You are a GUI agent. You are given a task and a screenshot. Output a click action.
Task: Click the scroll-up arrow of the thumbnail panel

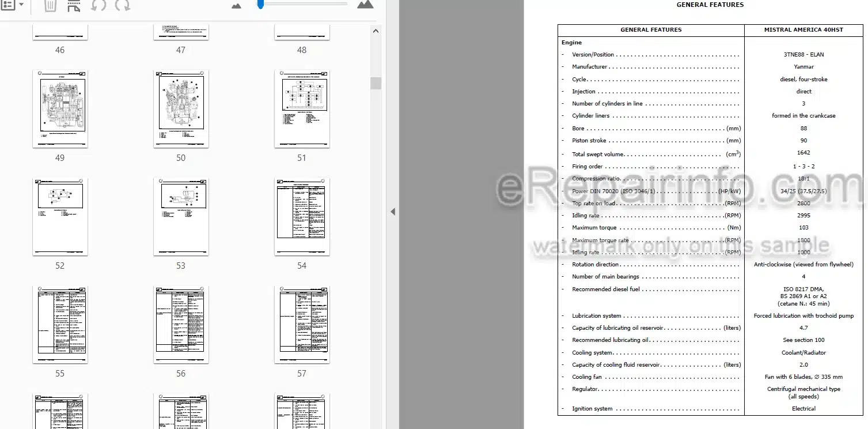click(376, 32)
